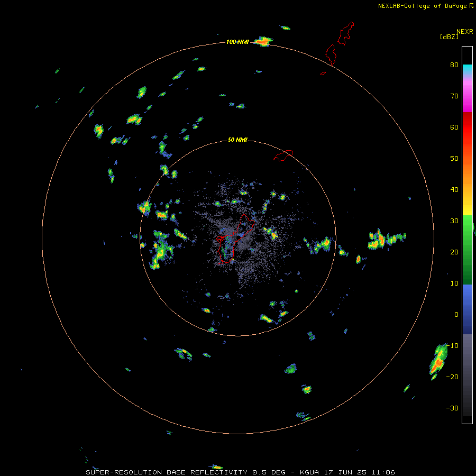The width and height of the screenshot is (476, 476).
Task: Click the positive "30" value on the dBZ scale
Action: [x=454, y=221]
